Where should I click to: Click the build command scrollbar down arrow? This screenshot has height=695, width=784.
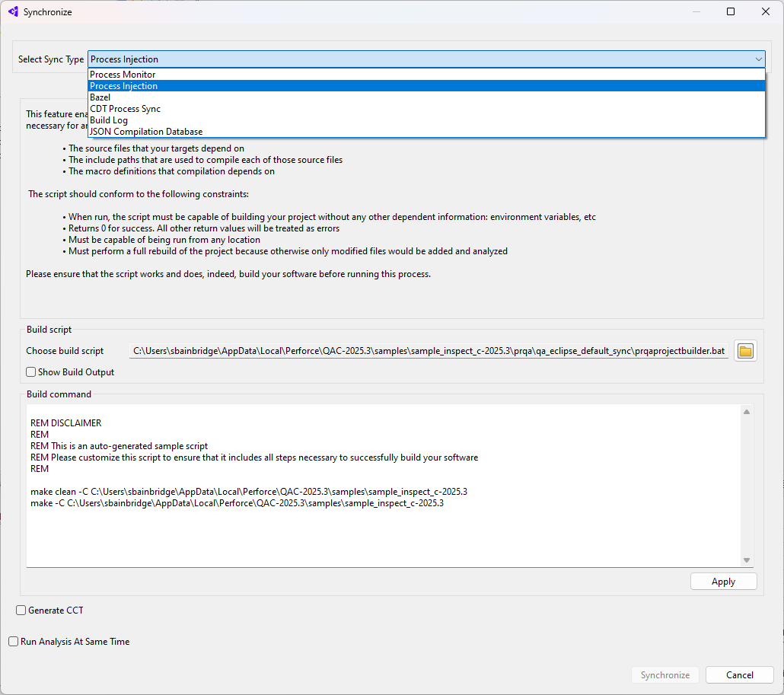tap(747, 560)
